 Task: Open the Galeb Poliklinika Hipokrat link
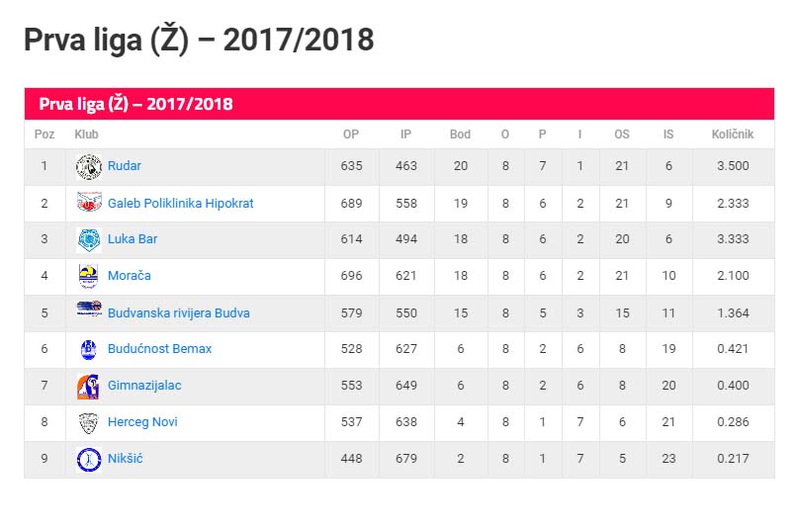pos(180,204)
